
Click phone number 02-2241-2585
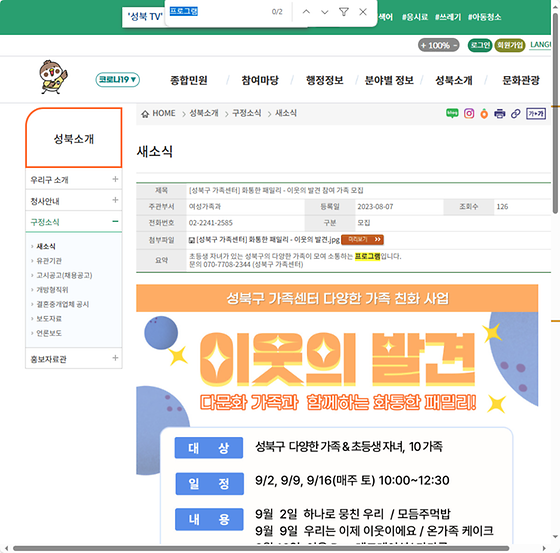(210, 223)
